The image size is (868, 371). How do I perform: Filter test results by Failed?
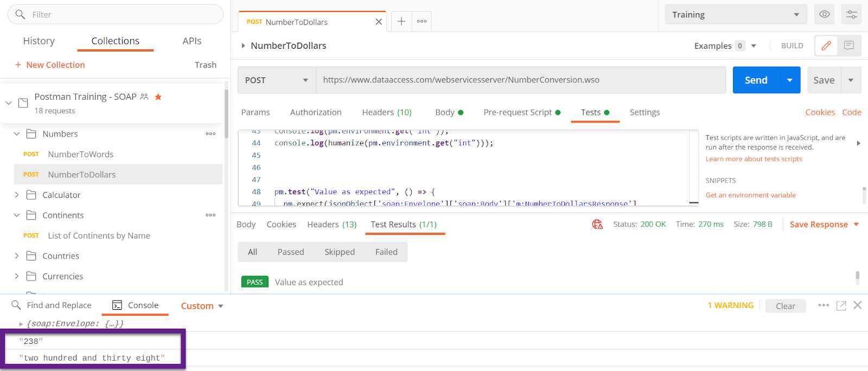coord(386,252)
